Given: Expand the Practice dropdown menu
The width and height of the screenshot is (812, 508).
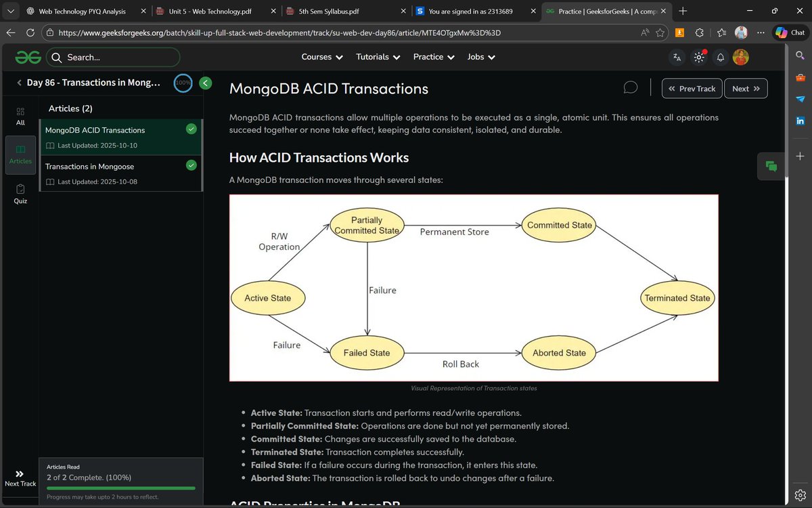Looking at the screenshot, I should [x=433, y=57].
